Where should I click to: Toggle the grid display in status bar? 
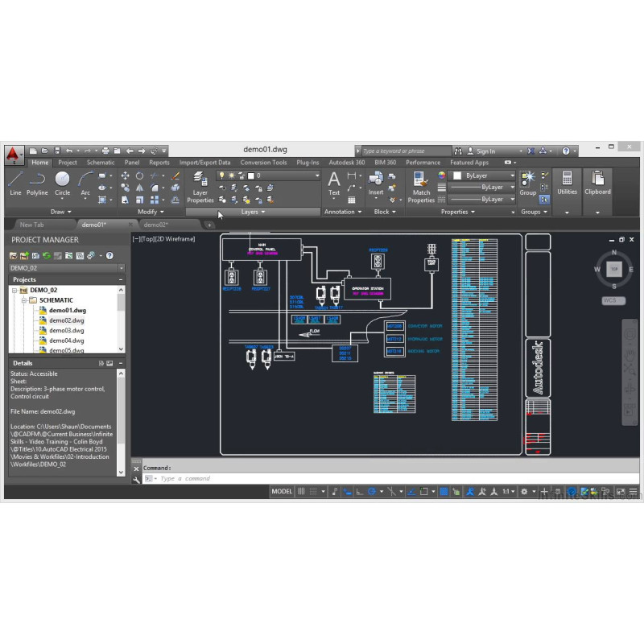tap(302, 491)
